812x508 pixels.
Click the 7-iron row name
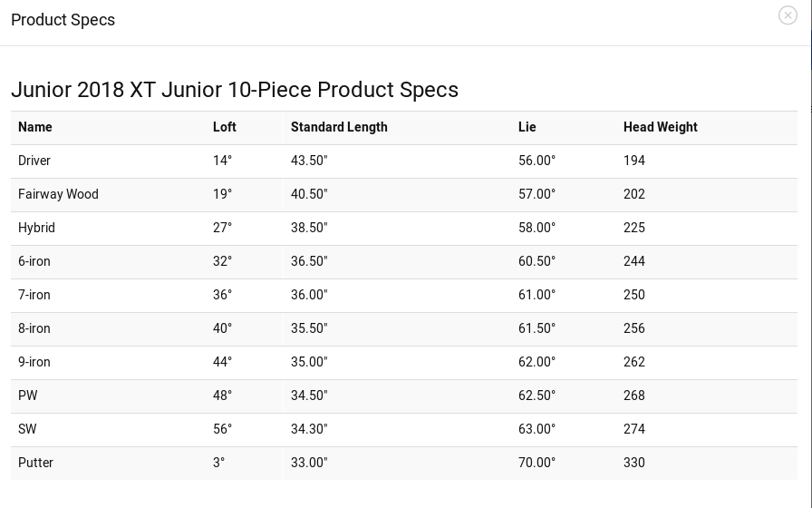tap(34, 295)
